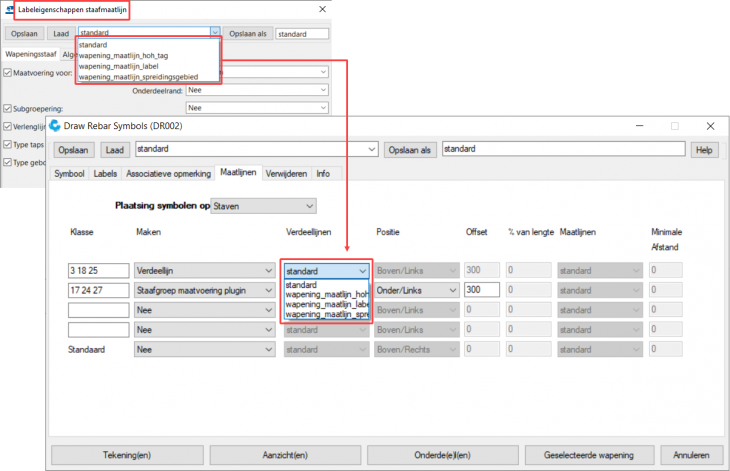Click the Offset field with value 300

click(481, 289)
